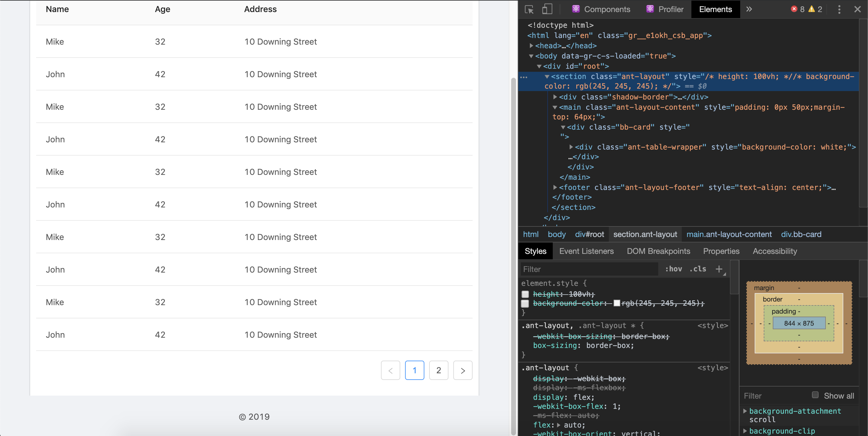Screen dimensions: 868x436
Task: Click the 8 errors indicator
Action: click(x=798, y=9)
